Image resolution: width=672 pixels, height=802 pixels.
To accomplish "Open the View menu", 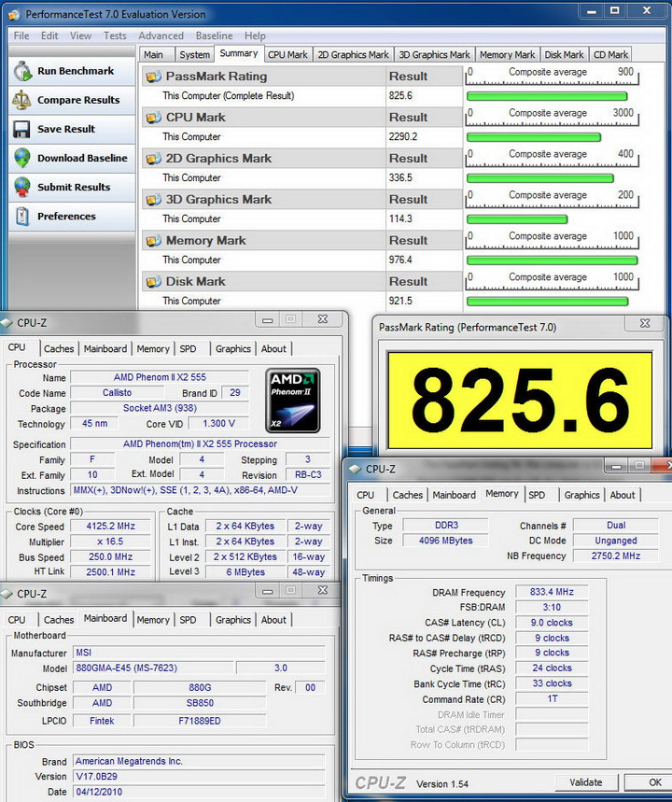I will point(81,35).
